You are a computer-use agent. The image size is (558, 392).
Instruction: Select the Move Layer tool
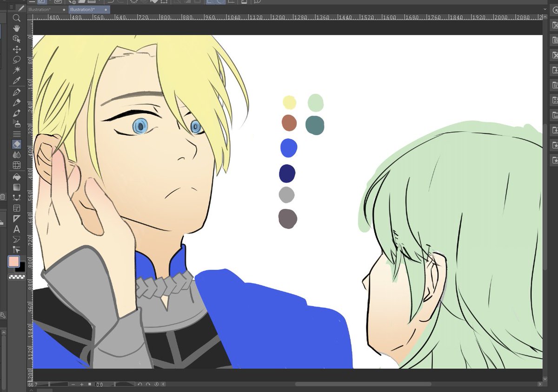click(17, 49)
